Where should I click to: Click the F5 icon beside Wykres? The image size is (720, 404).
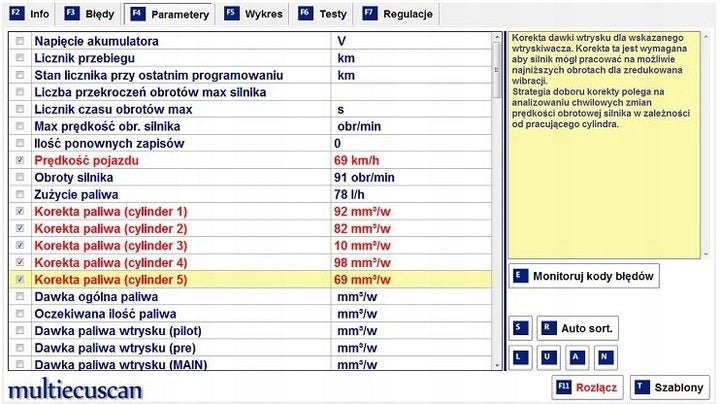[231, 13]
